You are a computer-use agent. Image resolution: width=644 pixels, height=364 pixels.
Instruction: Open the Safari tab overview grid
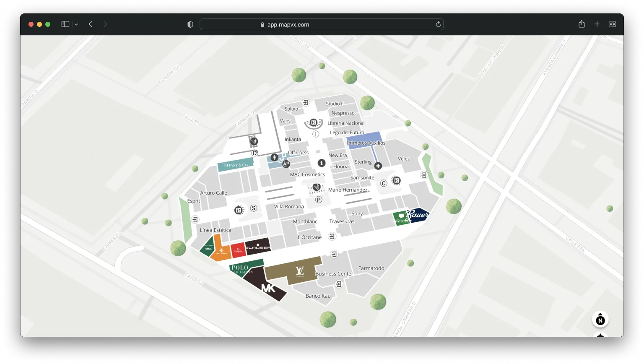coord(613,24)
